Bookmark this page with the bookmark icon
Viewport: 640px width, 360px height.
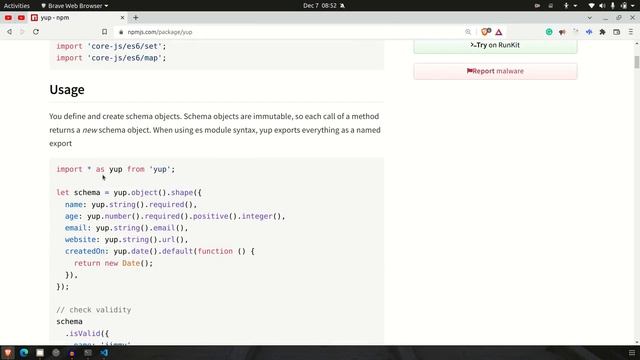coord(104,32)
